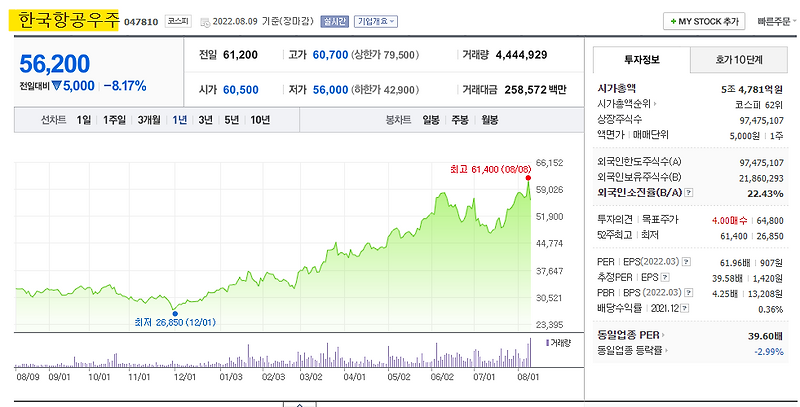Switch to the 투자정보 tab

642,60
